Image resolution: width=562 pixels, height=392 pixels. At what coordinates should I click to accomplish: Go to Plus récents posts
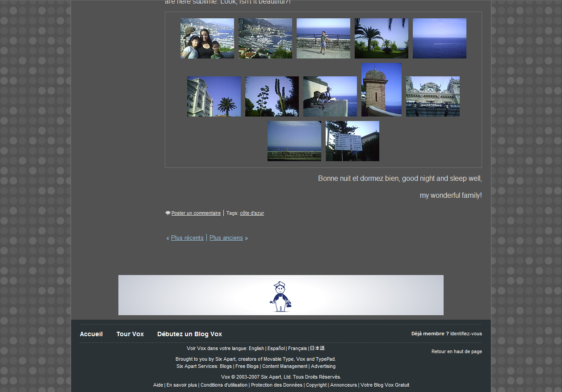click(187, 238)
